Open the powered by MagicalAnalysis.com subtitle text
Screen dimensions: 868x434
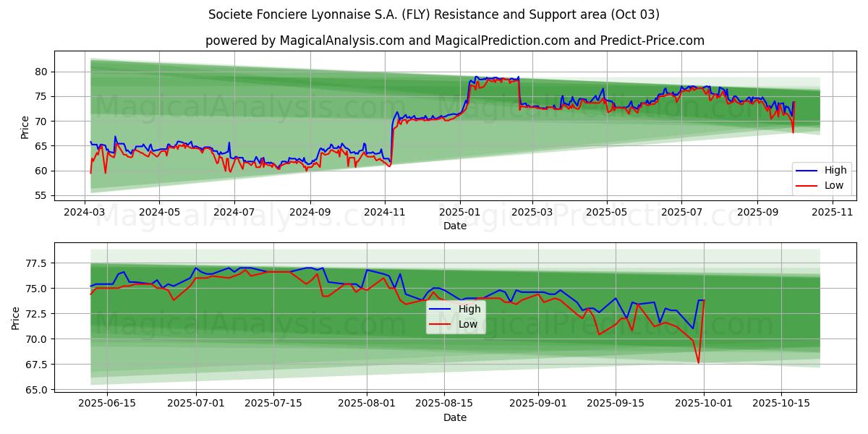point(454,41)
